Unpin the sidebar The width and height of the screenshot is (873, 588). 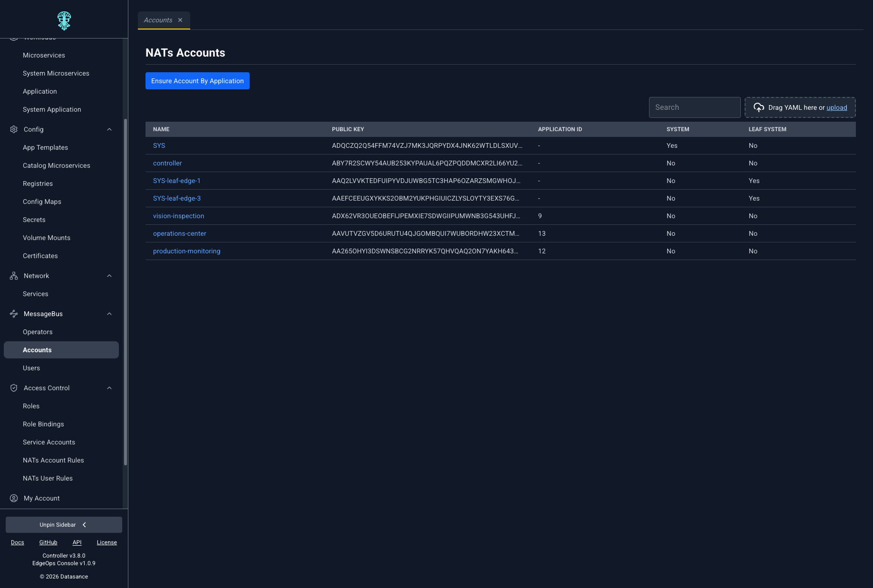[64, 525]
